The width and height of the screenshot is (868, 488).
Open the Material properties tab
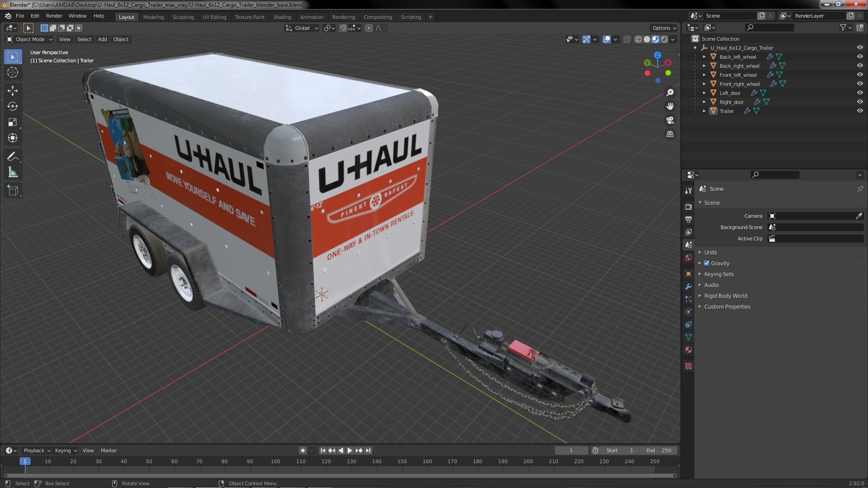[x=689, y=350]
